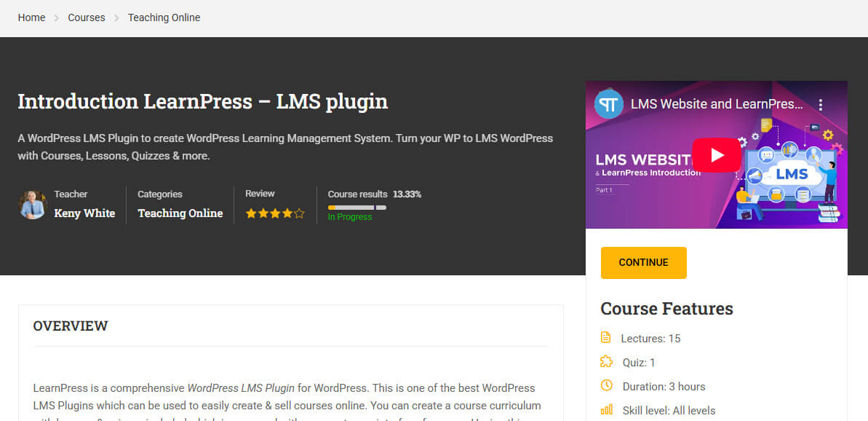Open Courses in the breadcrumb
Screen dimensions: 868x421
click(x=87, y=17)
